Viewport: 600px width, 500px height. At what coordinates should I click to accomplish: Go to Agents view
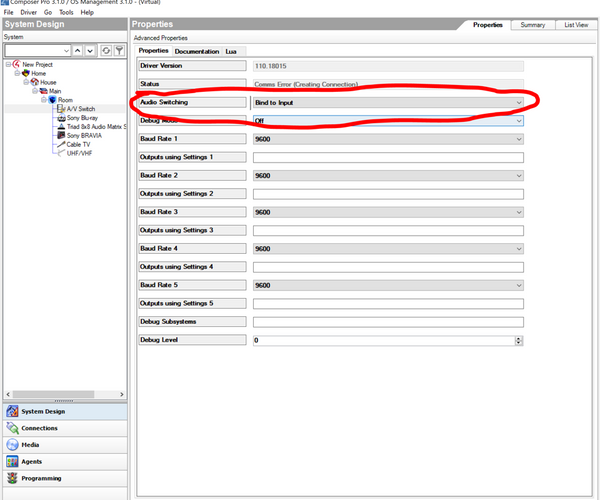(65, 462)
